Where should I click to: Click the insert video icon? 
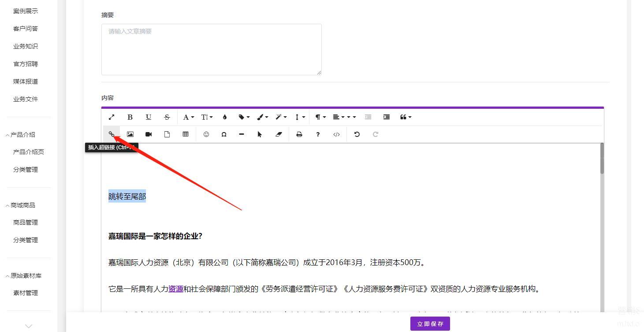pos(149,134)
